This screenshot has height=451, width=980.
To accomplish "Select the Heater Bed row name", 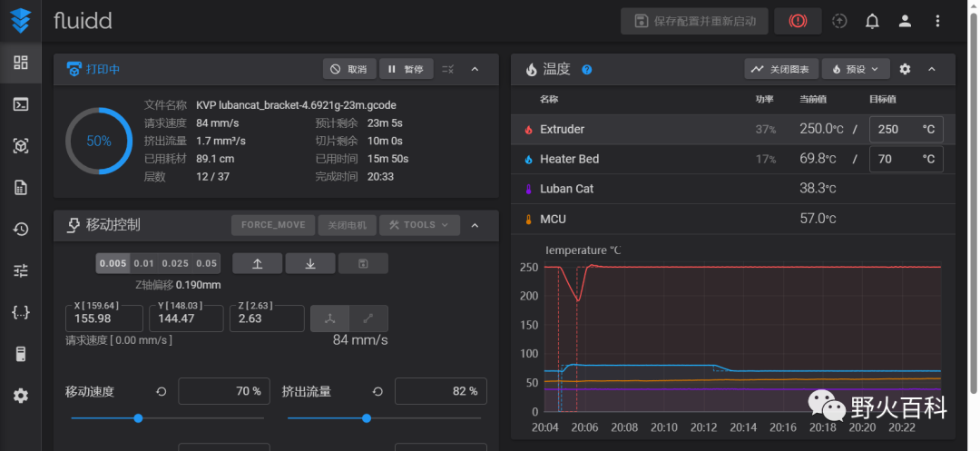I will tap(569, 160).
